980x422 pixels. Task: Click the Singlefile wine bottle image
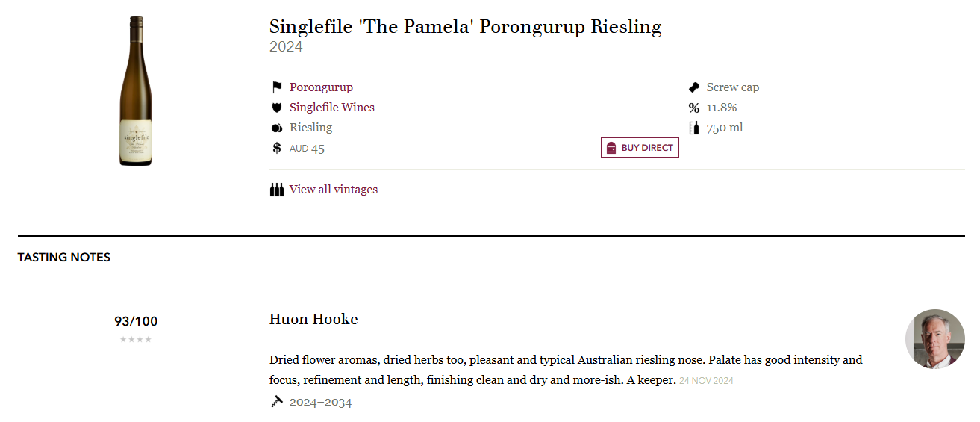(136, 91)
